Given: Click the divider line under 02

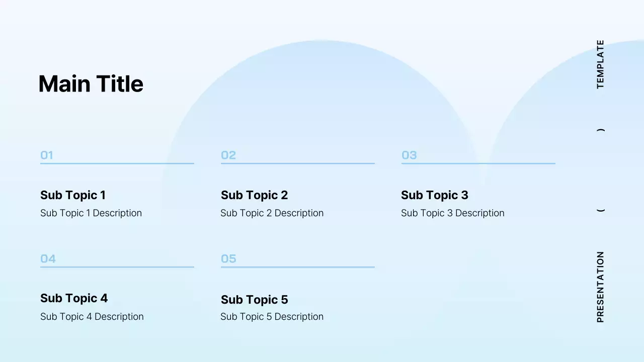Looking at the screenshot, I should (297, 163).
